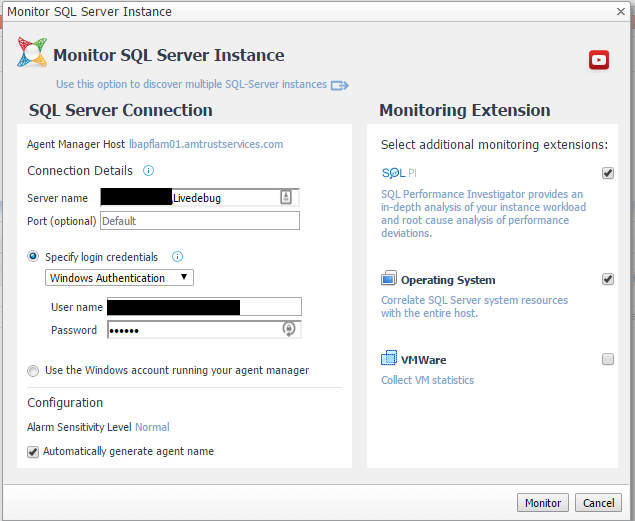Click the 'Configuration' section heading

coord(65,403)
